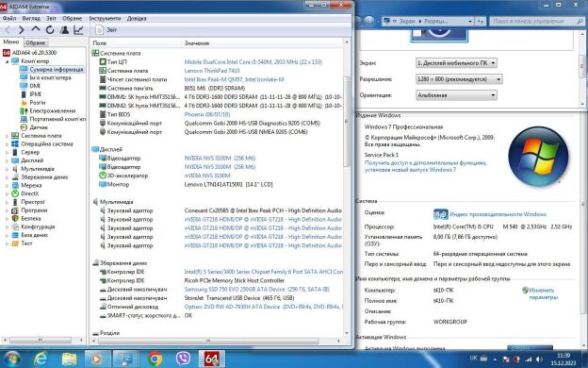Click the AIDA64 Forward navigation arrow

[x=22, y=29]
